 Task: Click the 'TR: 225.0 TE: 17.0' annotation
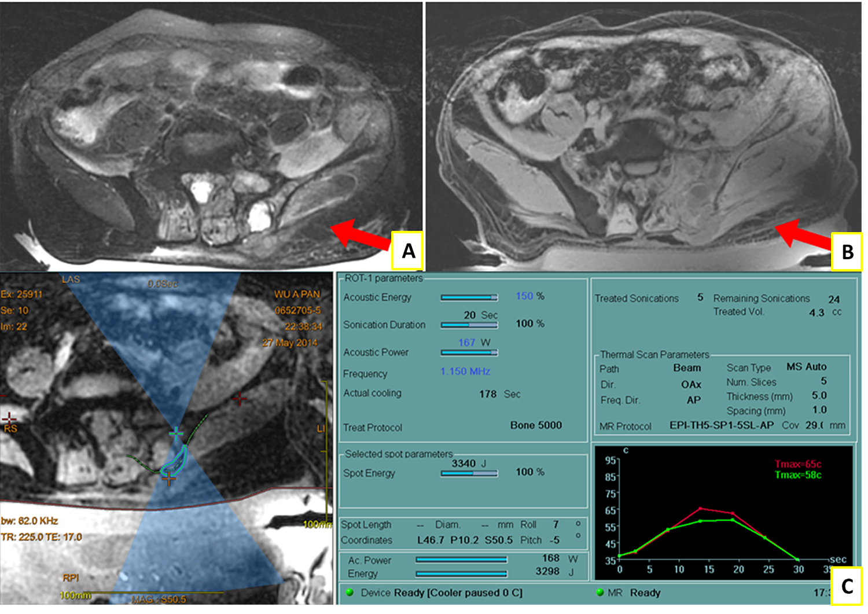point(42,538)
